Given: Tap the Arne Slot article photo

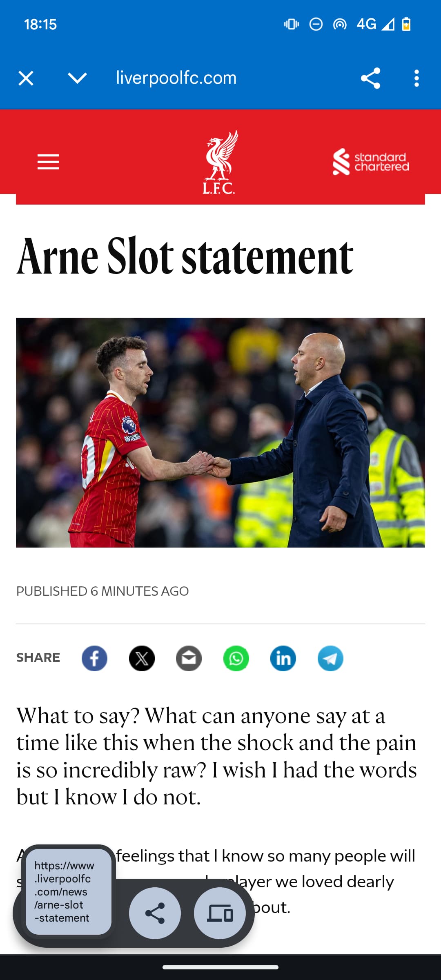Looking at the screenshot, I should pyautogui.click(x=220, y=432).
